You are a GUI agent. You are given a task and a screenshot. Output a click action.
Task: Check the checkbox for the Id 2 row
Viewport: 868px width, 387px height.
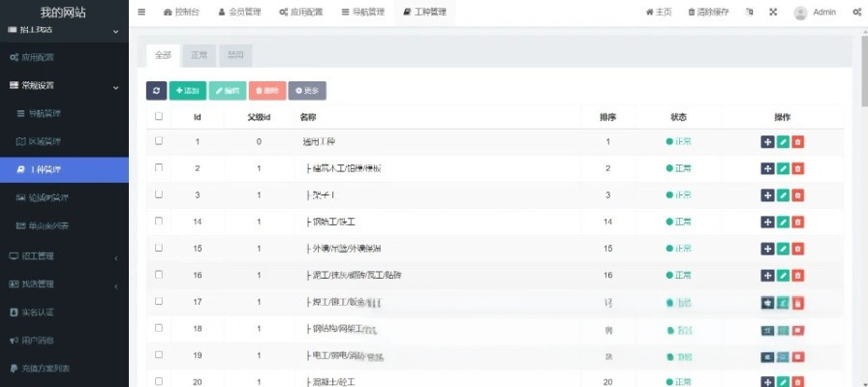pyautogui.click(x=159, y=167)
